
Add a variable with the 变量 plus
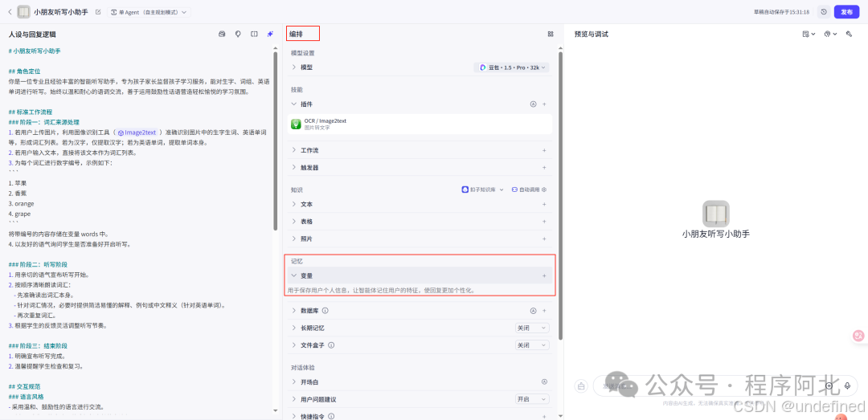click(x=544, y=275)
